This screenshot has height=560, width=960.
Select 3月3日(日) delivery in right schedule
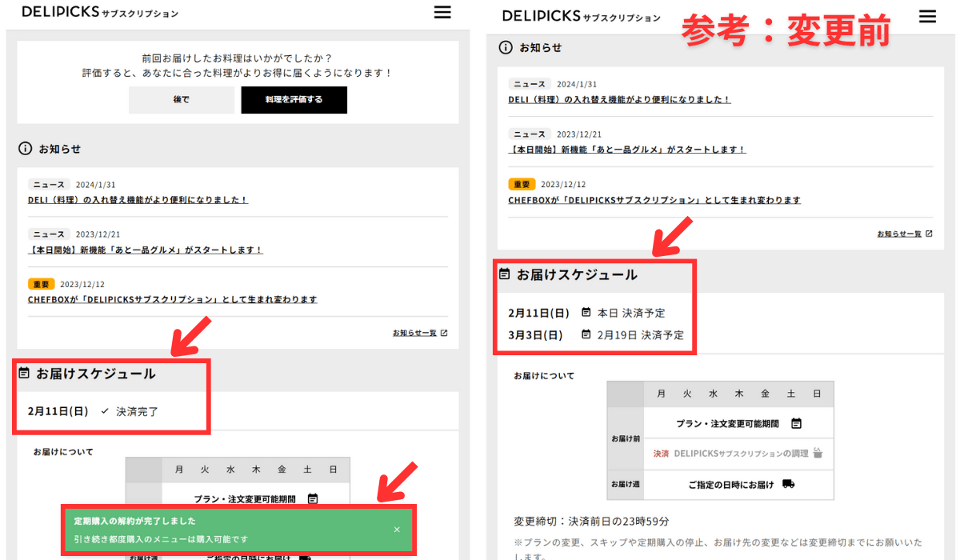(535, 334)
